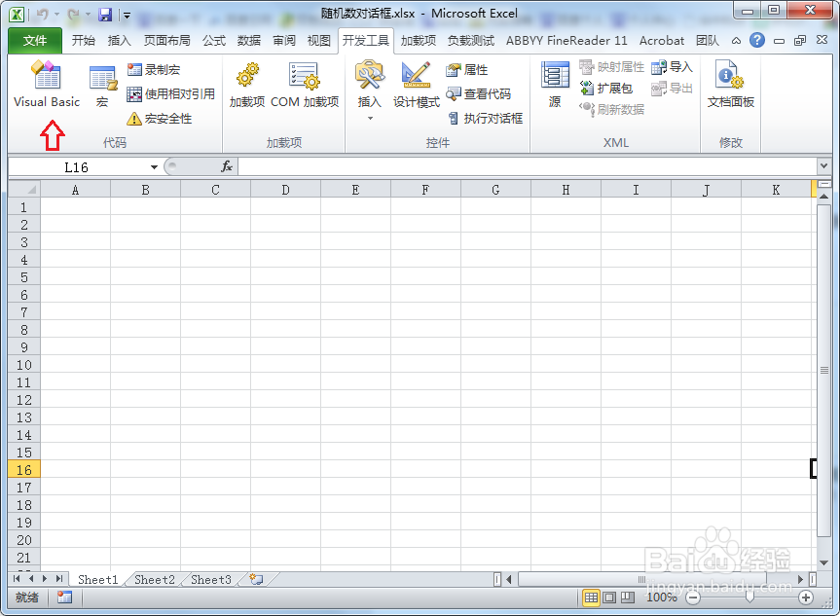Open the Visual Basic editor
Screen dimensions: 840x616
tap(47, 84)
